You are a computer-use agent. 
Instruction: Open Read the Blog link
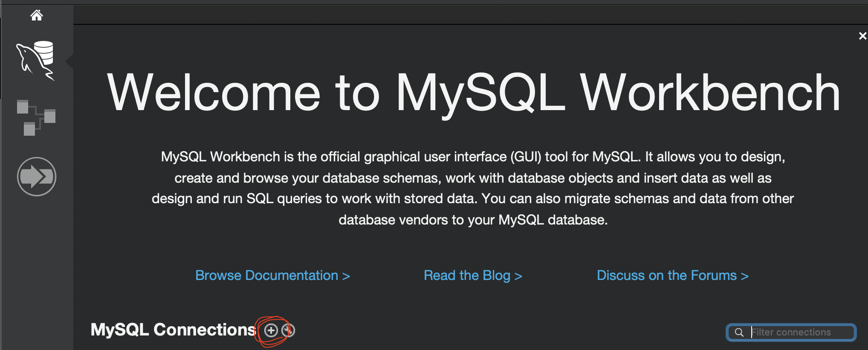click(x=473, y=275)
